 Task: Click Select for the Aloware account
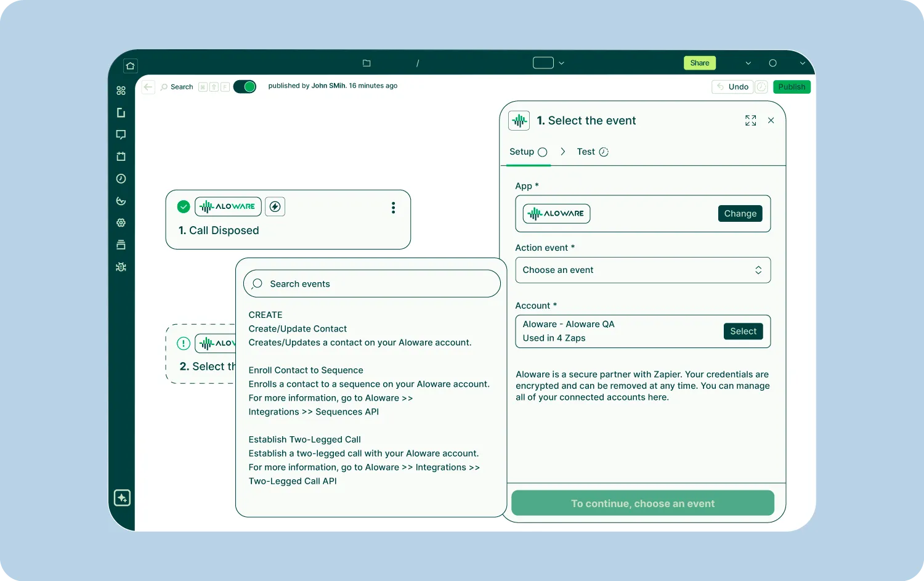pos(744,331)
